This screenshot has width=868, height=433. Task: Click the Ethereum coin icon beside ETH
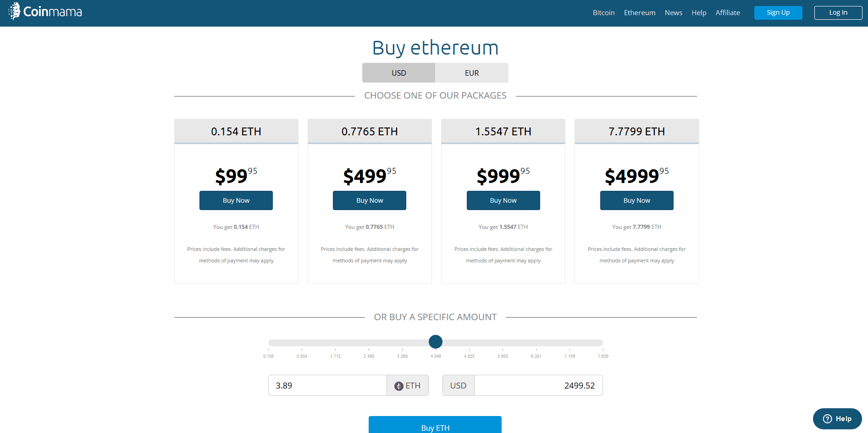tap(399, 386)
